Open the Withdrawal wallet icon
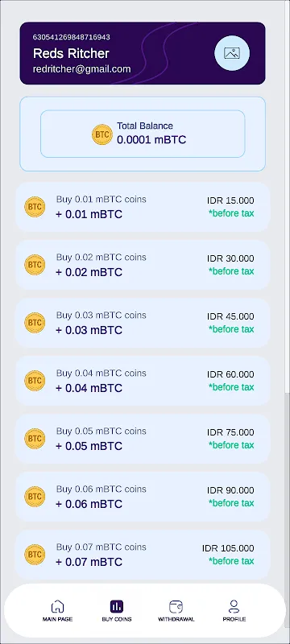This screenshot has height=644, width=290. pyautogui.click(x=176, y=606)
